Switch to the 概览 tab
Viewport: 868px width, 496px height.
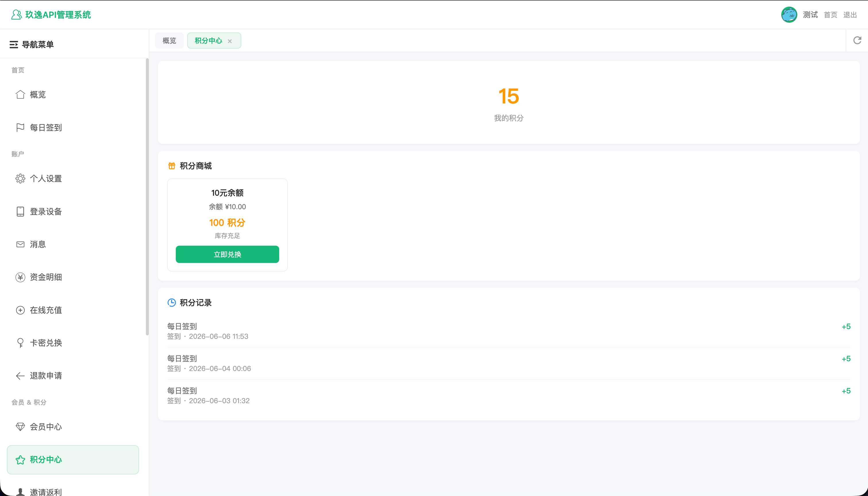[x=169, y=41]
